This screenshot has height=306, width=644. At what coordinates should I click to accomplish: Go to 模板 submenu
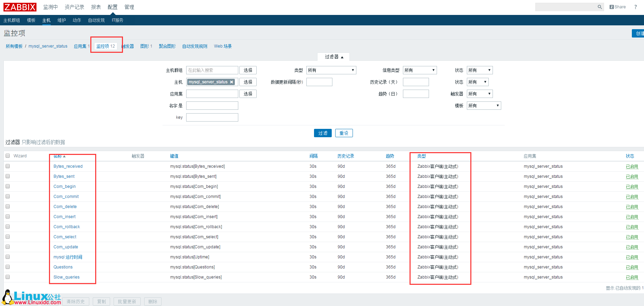[31, 20]
